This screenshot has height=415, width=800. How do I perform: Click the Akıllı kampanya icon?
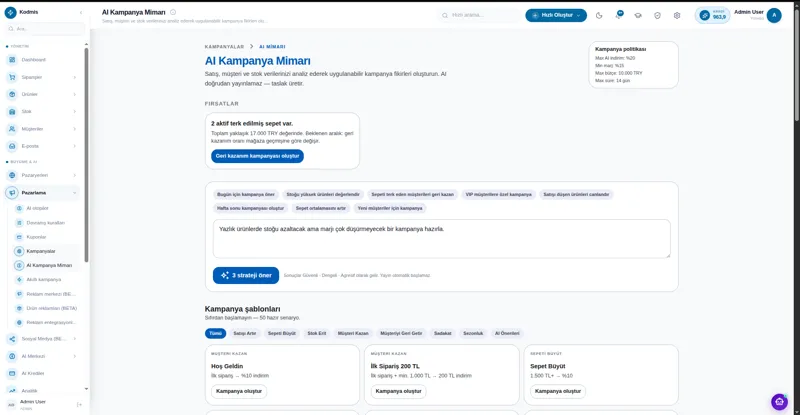pos(19,280)
